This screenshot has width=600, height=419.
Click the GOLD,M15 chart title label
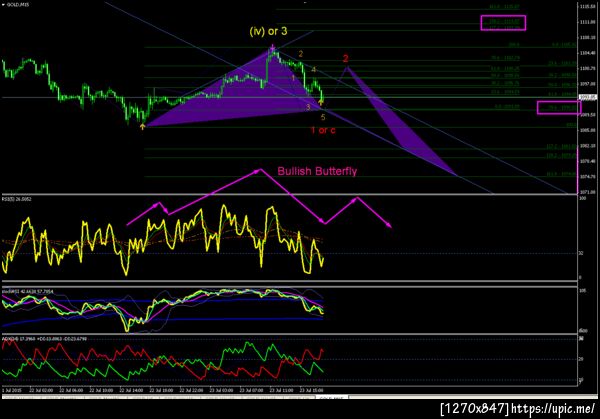(17, 5)
